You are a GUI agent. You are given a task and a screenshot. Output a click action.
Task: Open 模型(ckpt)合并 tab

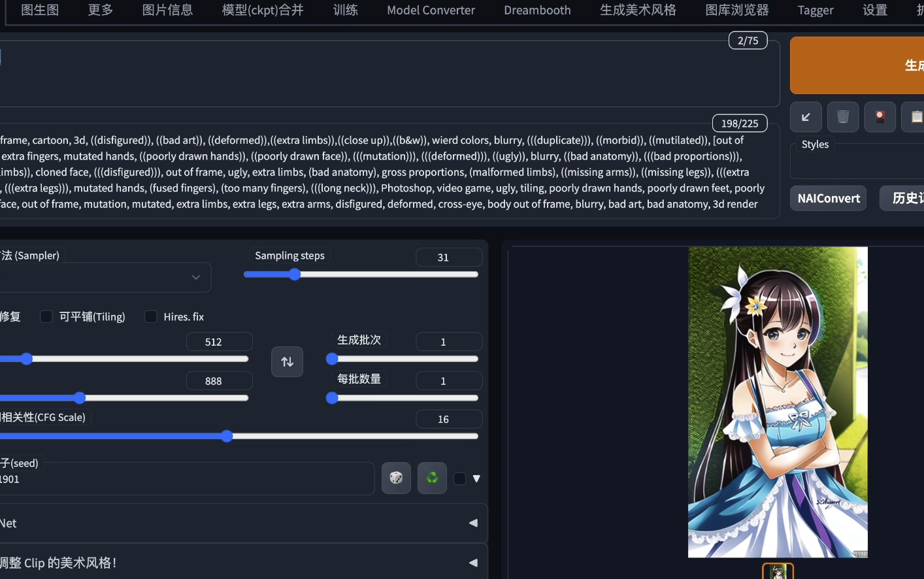click(263, 10)
